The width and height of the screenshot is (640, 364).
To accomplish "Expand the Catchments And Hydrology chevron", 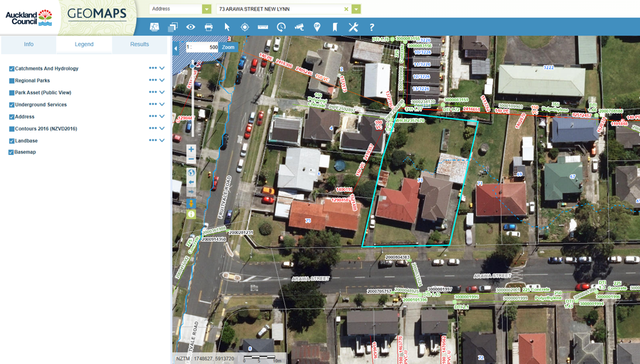I will [x=162, y=69].
